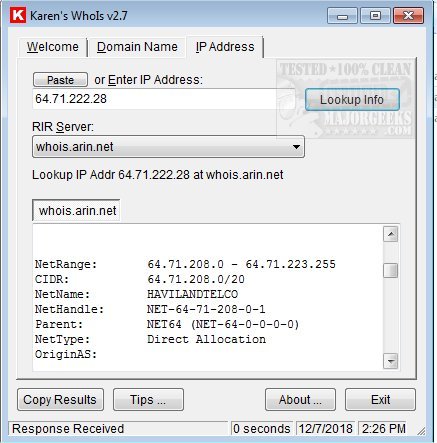Click the results scroll up arrow
This screenshot has width=437, height=443.
point(391,234)
